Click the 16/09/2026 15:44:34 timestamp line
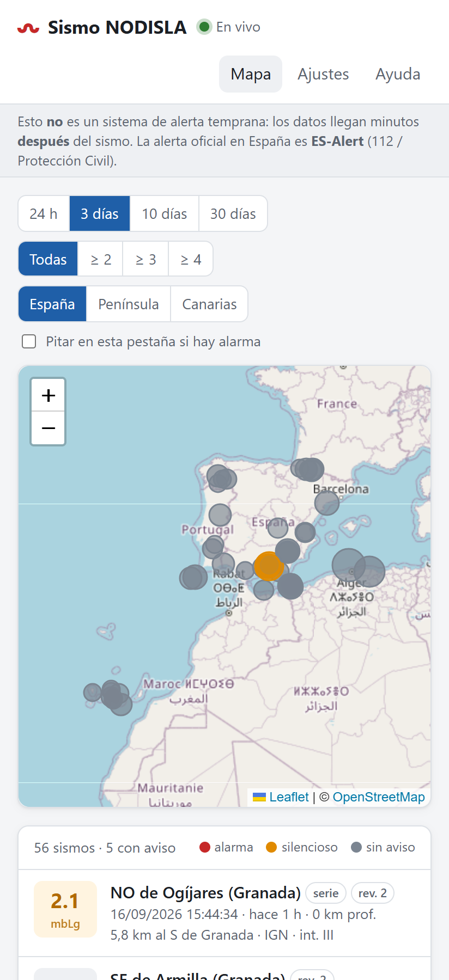The width and height of the screenshot is (449, 980). [x=243, y=914]
